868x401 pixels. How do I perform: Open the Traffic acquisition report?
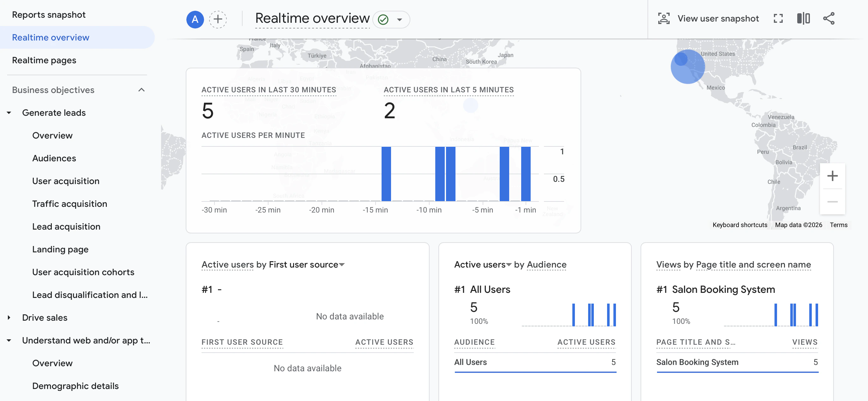click(x=70, y=204)
